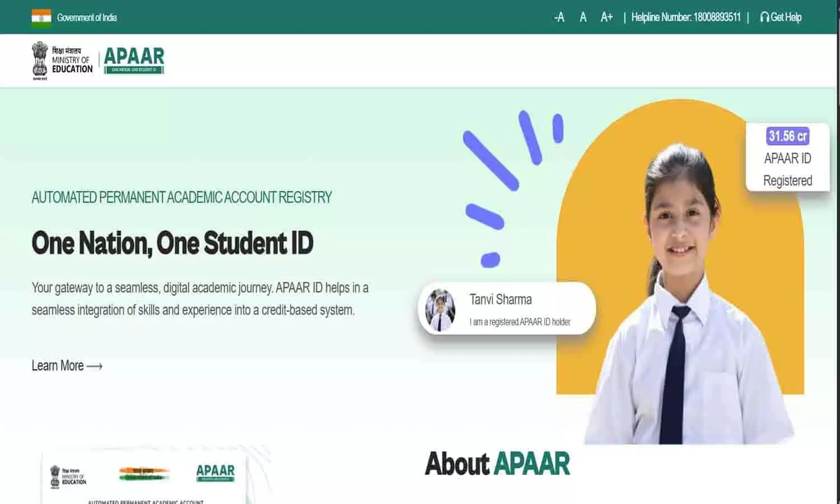Image resolution: width=840 pixels, height=504 pixels.
Task: Click the APAAR ID Registered card text
Action: point(787,170)
